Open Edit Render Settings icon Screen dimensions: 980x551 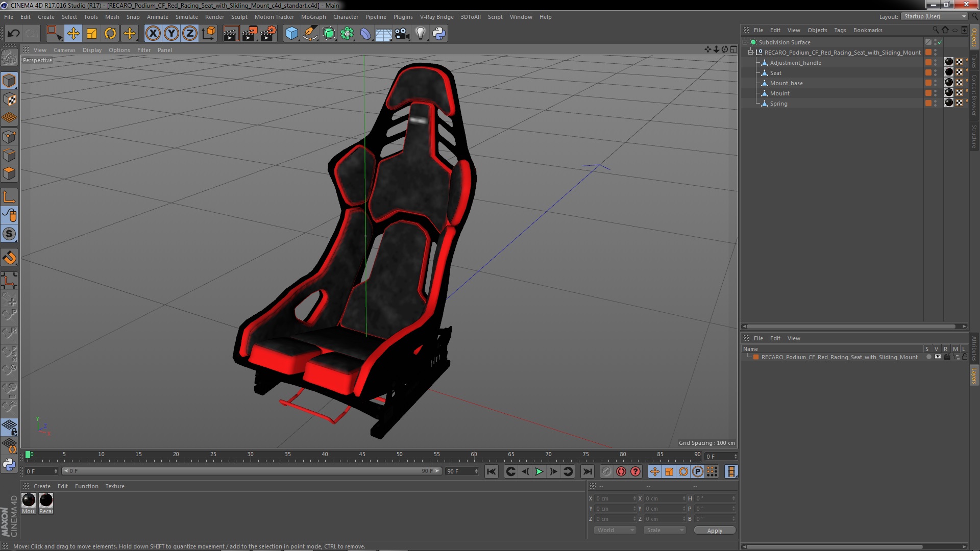pyautogui.click(x=268, y=34)
